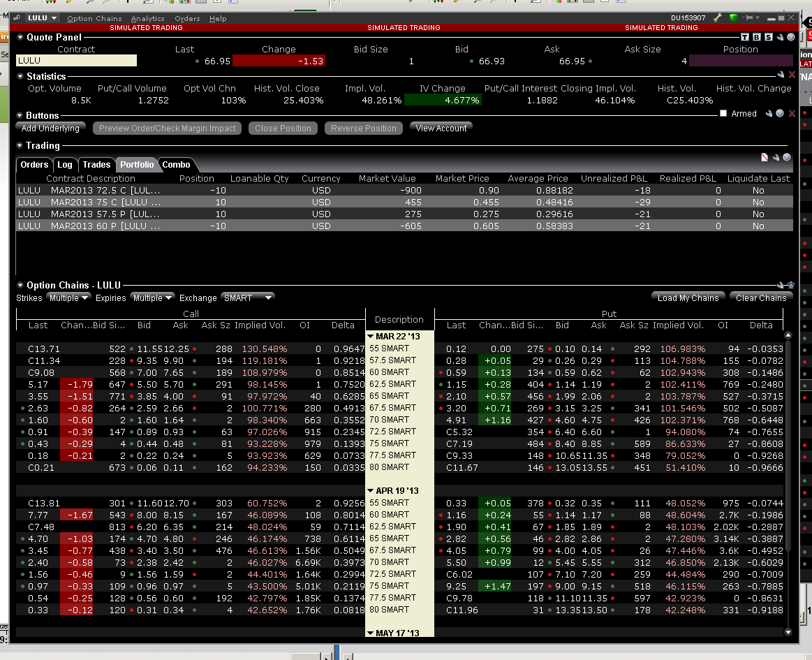Click the T button in Quote Panel header
The height and width of the screenshot is (660, 812).
click(x=745, y=37)
